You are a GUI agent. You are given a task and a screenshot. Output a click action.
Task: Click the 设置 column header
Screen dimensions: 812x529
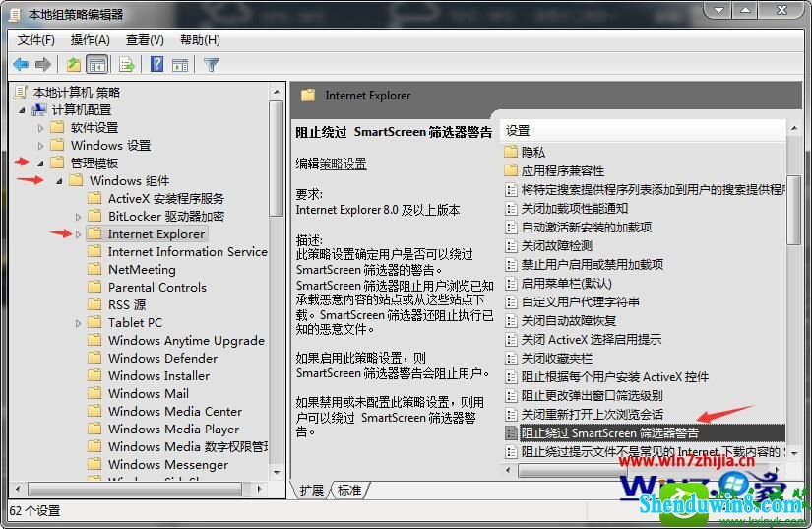(x=643, y=131)
